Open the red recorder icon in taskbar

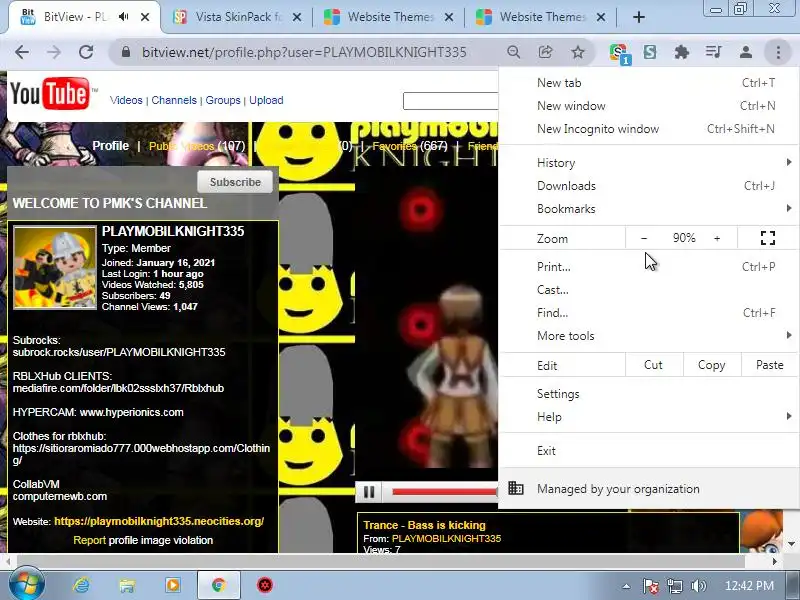pyautogui.click(x=265, y=585)
